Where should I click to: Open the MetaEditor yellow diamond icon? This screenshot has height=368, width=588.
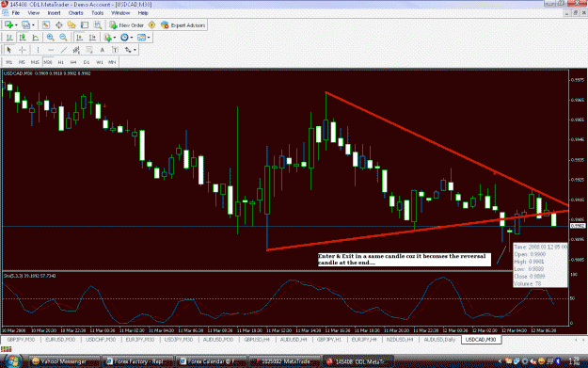point(151,25)
